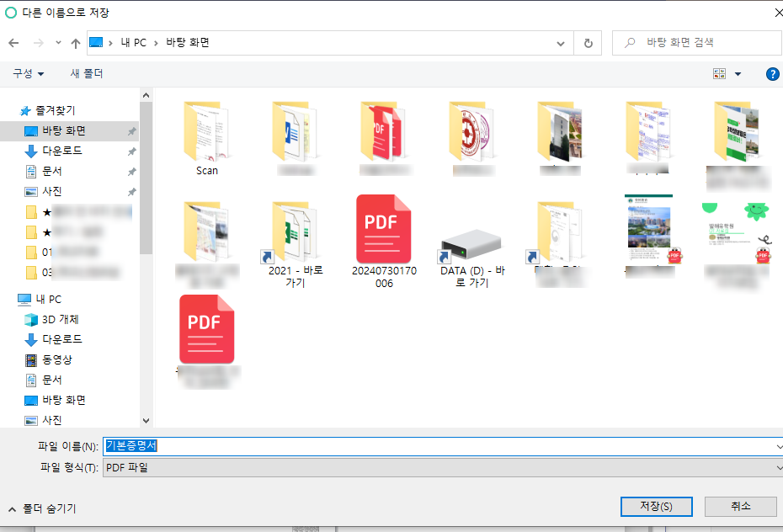Viewport: 783px width, 532px height.
Task: Select pinned 바탕 화면 under 즐겨찾기
Action: (70, 130)
